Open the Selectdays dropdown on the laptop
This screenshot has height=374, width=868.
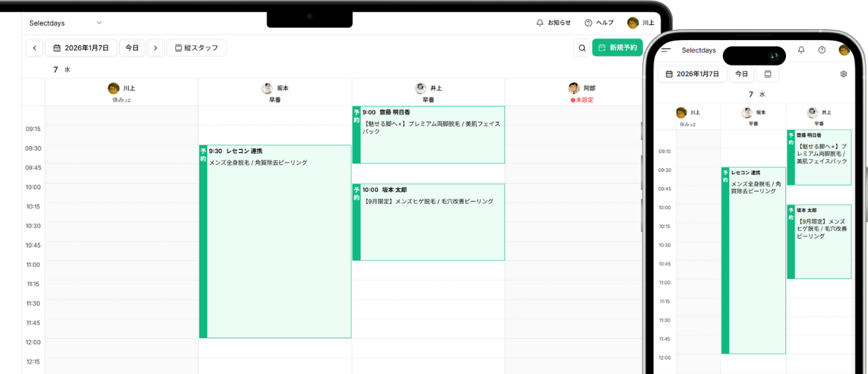pyautogui.click(x=66, y=23)
